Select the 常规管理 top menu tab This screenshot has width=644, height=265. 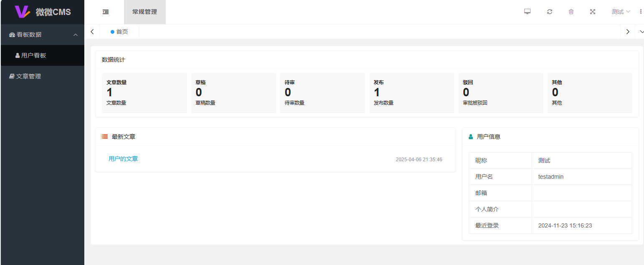(144, 12)
